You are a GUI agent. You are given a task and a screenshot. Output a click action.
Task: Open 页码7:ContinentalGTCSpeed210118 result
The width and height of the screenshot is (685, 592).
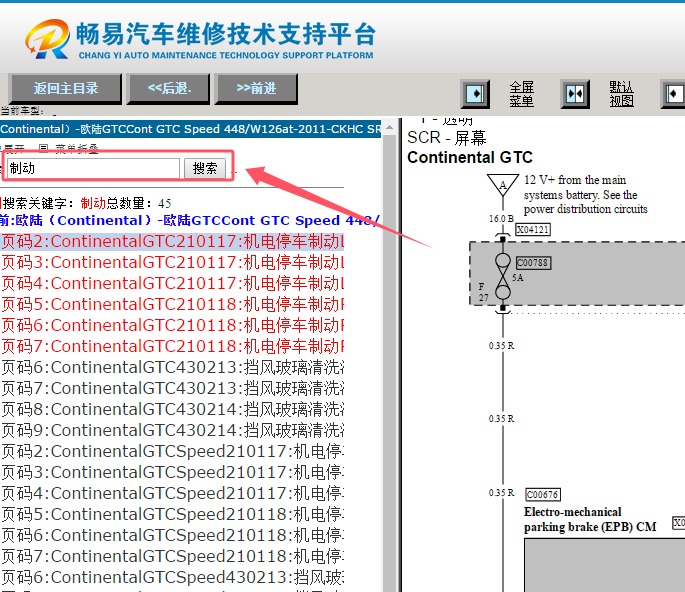[173, 556]
